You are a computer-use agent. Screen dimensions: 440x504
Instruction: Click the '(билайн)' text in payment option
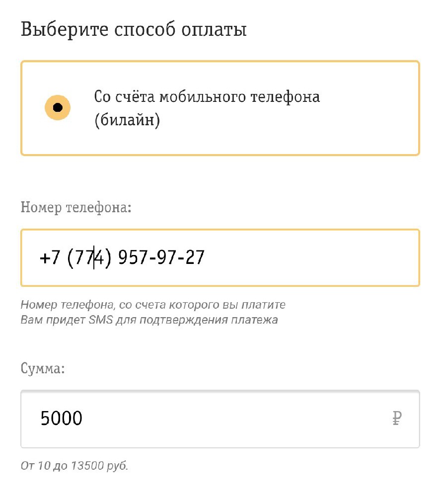point(127,121)
